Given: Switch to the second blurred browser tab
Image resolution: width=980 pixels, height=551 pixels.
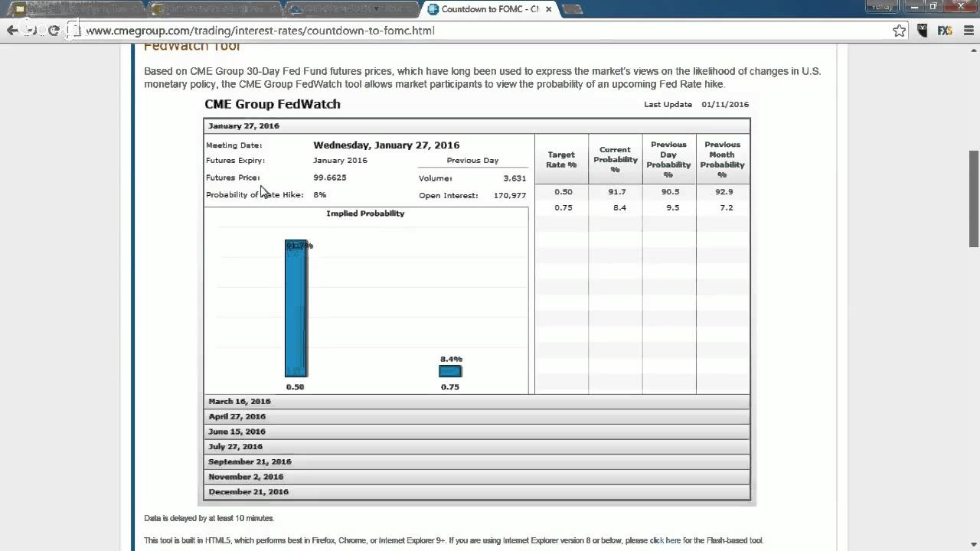Looking at the screenshot, I should [x=214, y=9].
